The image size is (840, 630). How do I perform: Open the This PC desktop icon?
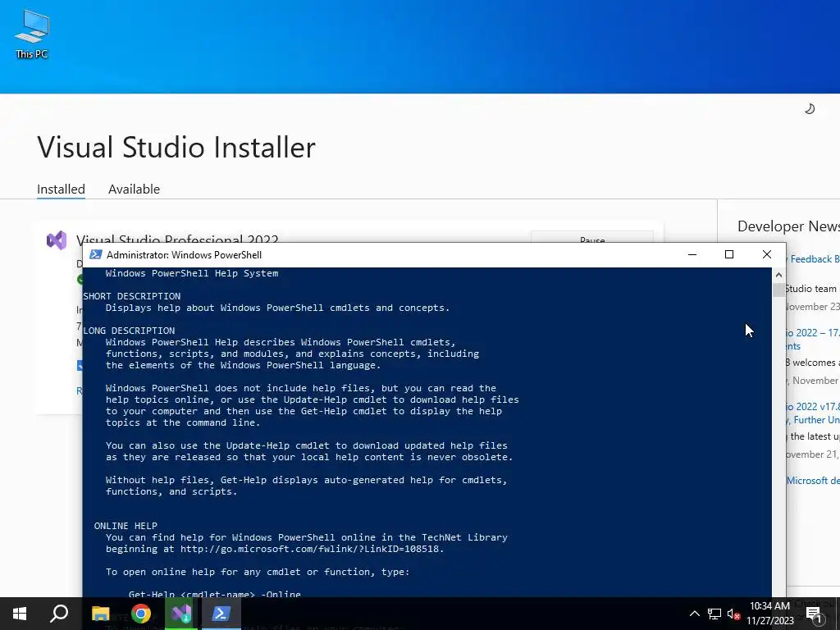32,34
